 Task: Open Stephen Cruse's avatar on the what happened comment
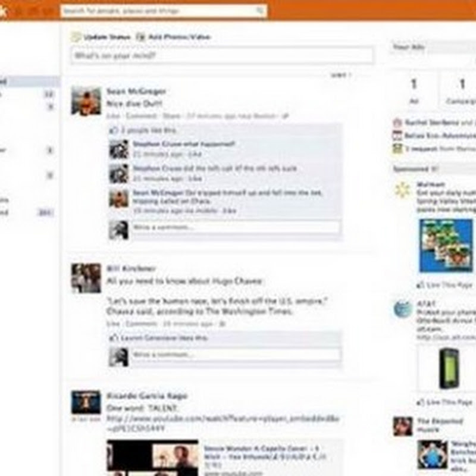tap(118, 149)
